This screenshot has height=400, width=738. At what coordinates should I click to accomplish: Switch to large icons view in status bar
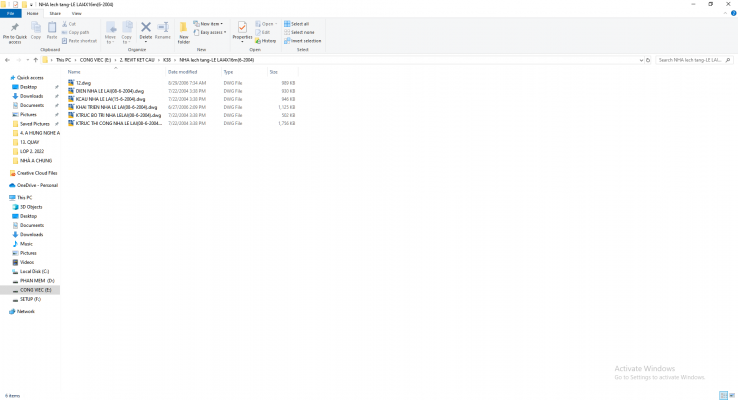(x=730, y=394)
